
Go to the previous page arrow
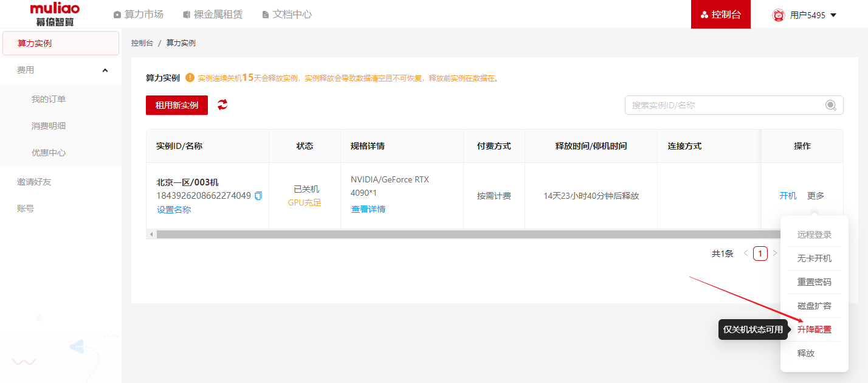click(746, 254)
